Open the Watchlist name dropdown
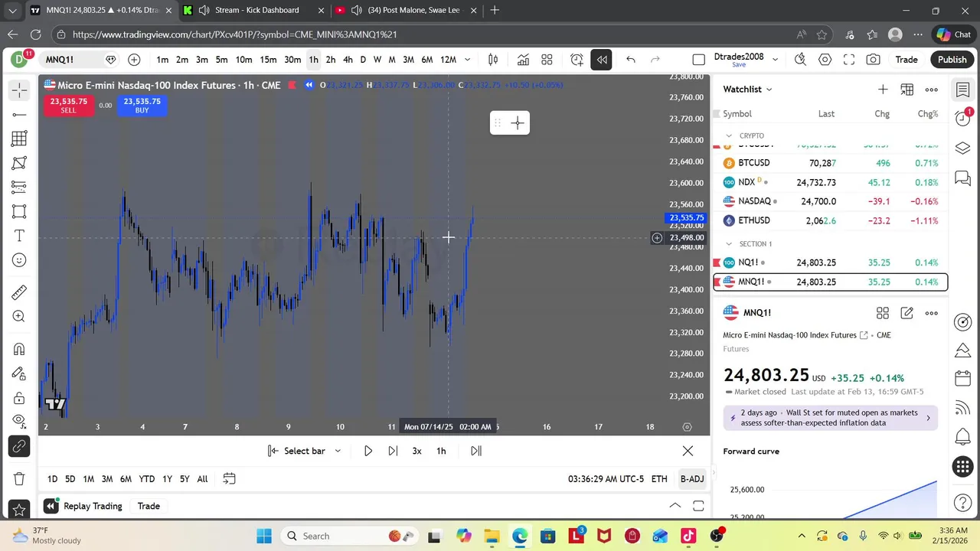The image size is (980, 551). [748, 90]
